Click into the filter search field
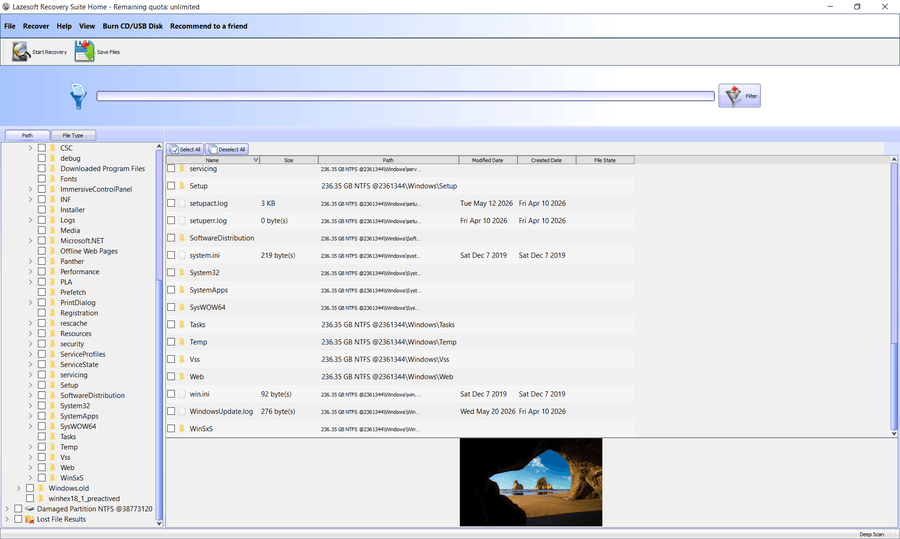The width and height of the screenshot is (900, 539). tap(405, 96)
